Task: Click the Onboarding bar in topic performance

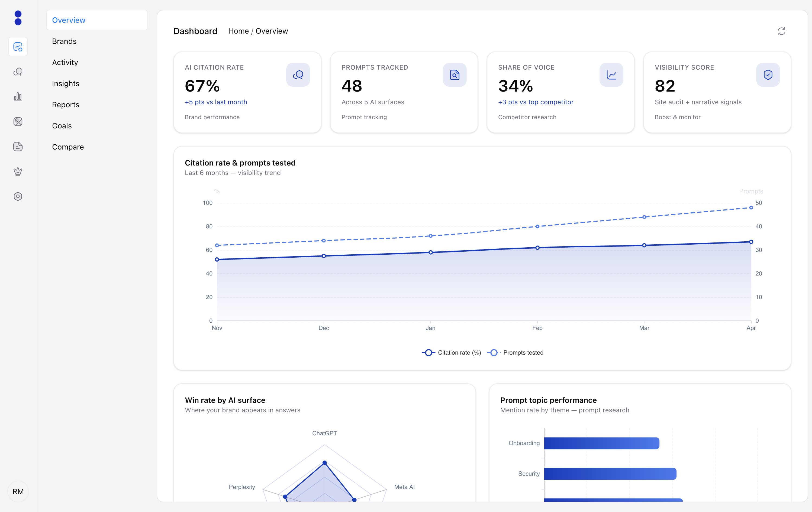Action: pos(602,443)
